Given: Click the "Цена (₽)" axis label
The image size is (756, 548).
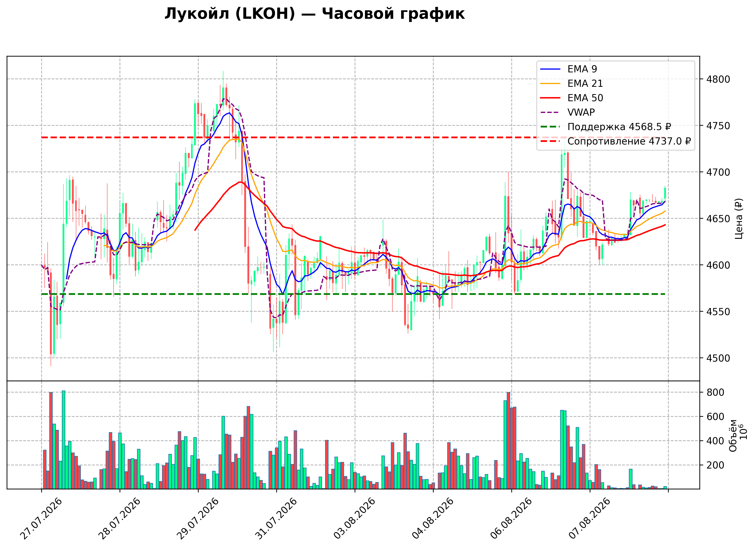Looking at the screenshot, I should click(739, 218).
